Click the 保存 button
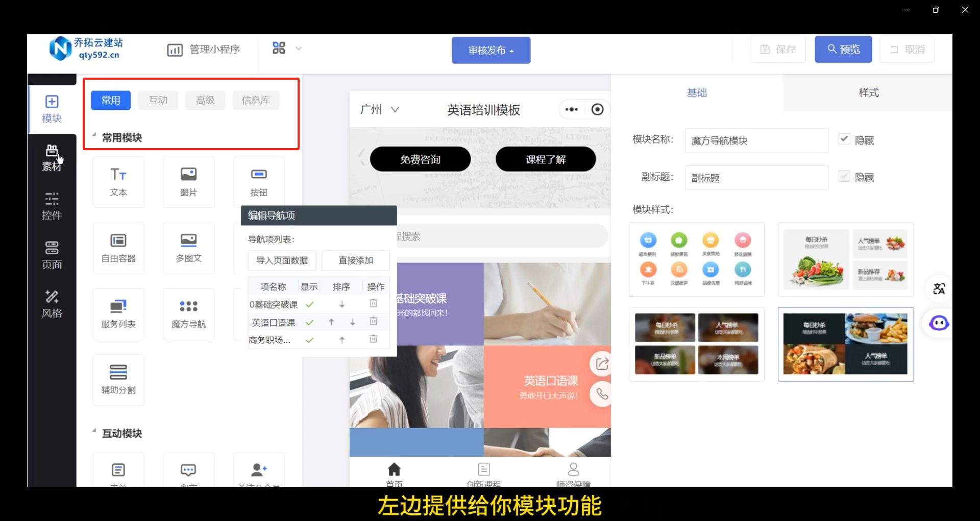 (778, 50)
